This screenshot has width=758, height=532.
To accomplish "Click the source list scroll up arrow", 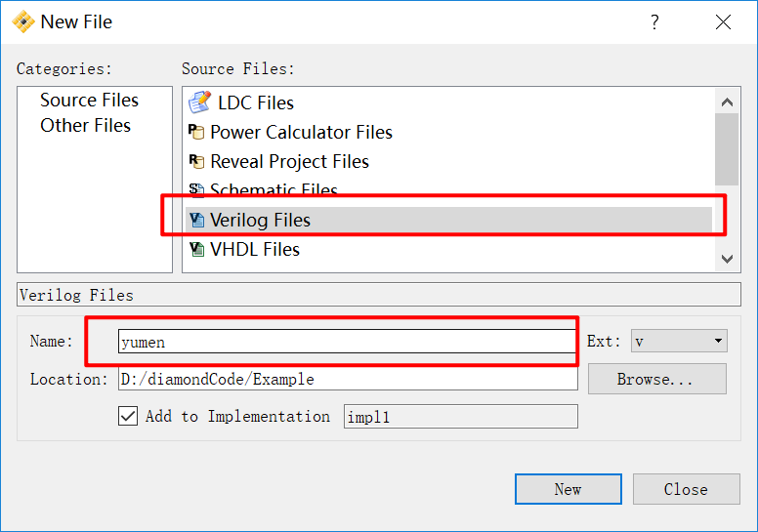I will click(x=727, y=102).
